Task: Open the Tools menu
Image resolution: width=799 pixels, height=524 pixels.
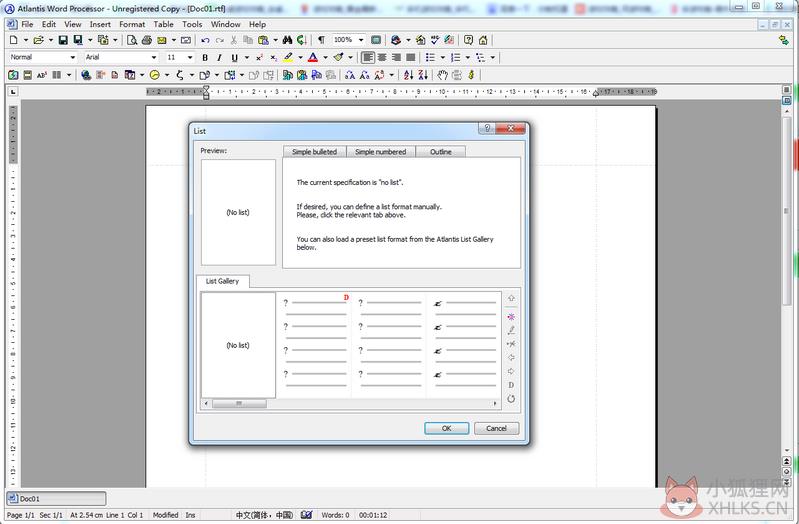Action: 192,24
